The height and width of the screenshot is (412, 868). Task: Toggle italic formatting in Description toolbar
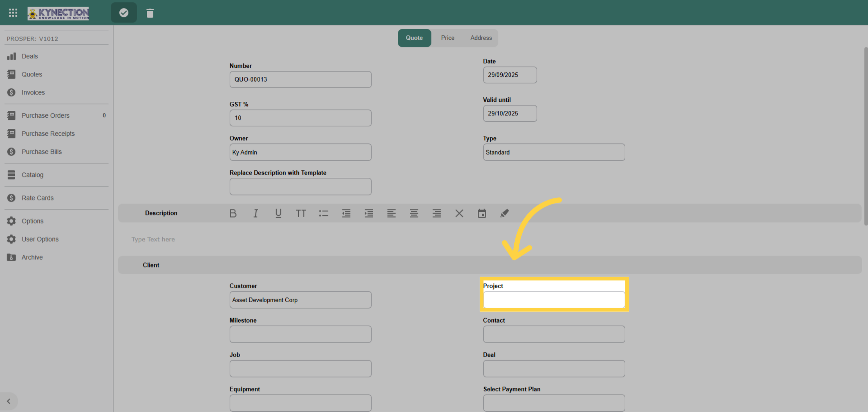pos(256,213)
